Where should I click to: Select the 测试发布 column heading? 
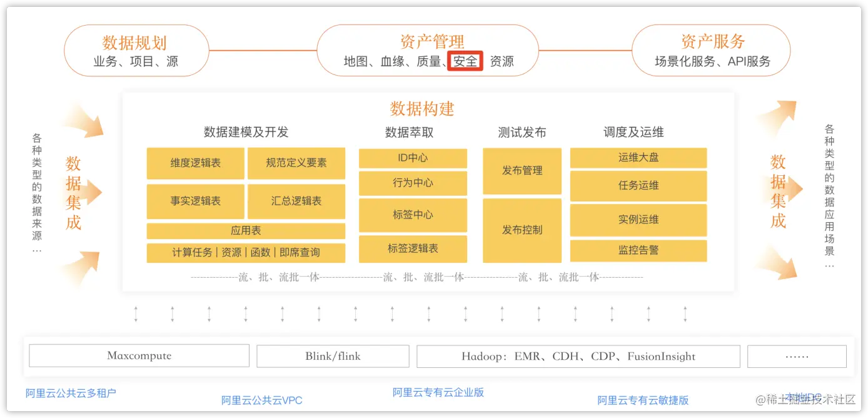click(x=522, y=132)
